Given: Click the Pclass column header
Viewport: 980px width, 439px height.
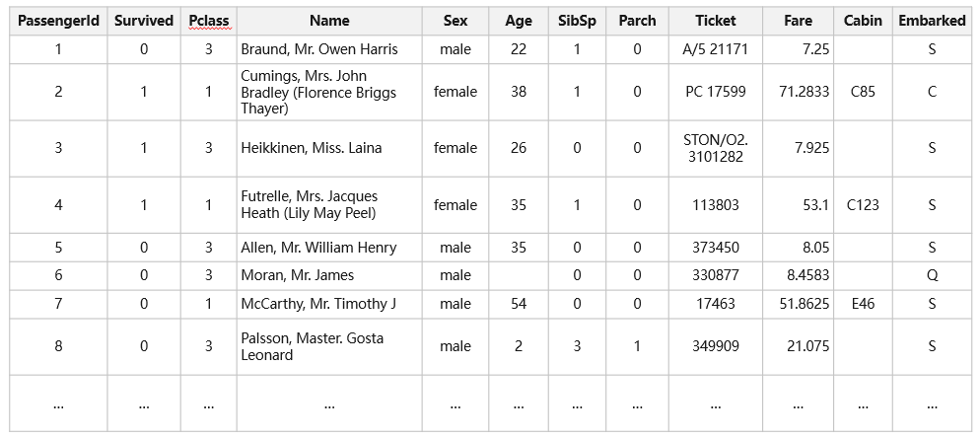Looking at the screenshot, I should click(209, 21).
